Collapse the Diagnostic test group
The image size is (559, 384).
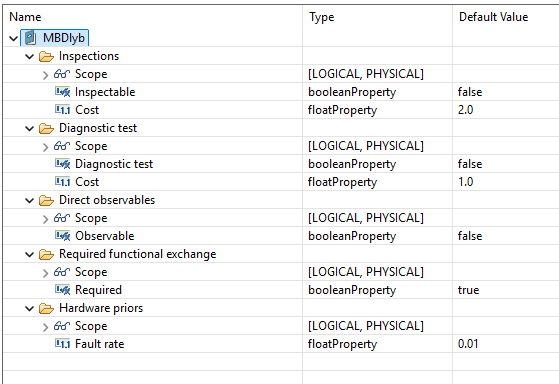pyautogui.click(x=30, y=128)
